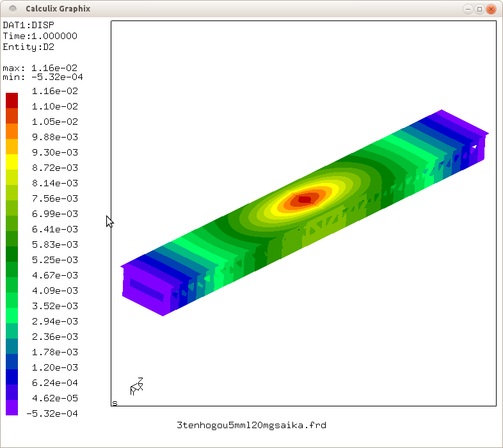This screenshot has width=503, height=448.
Task: Click the legend value 5.83e-03
Action: (x=55, y=245)
